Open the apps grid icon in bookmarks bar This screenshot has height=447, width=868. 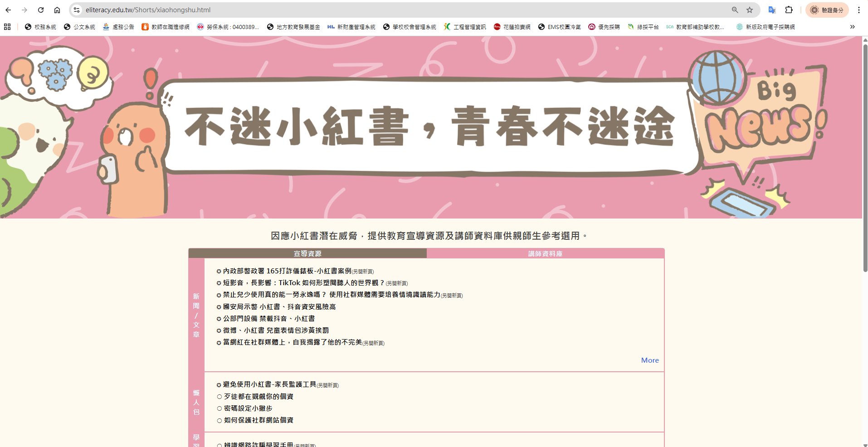tap(7, 27)
